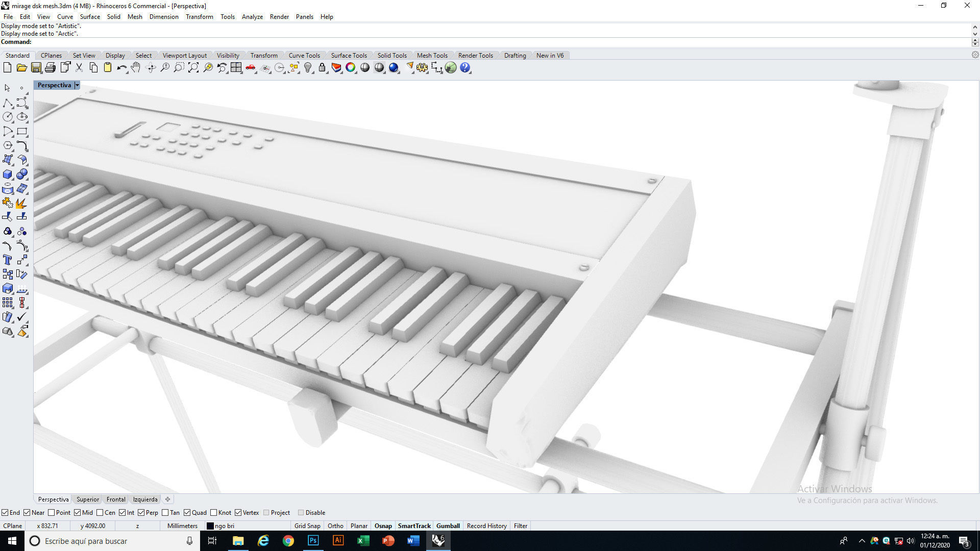Paste from clipboard icon

pos(108,68)
